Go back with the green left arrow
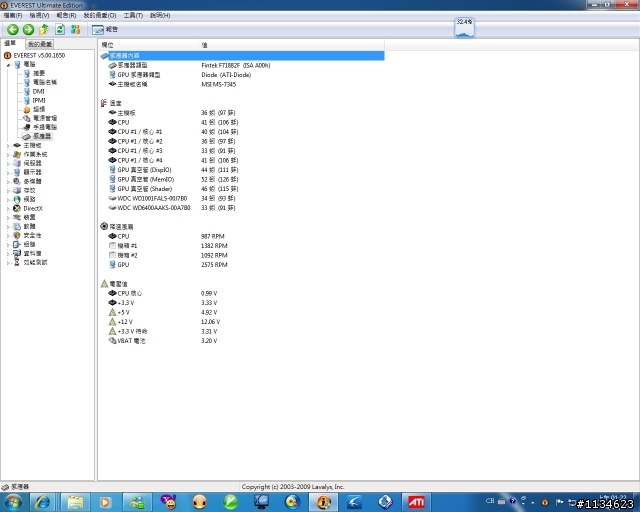 click(13, 29)
